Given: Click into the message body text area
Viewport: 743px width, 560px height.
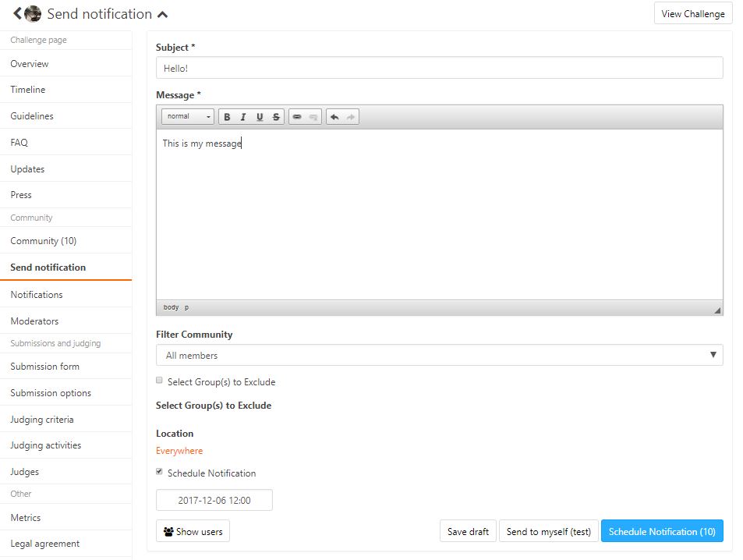Looking at the screenshot, I should click(x=439, y=214).
